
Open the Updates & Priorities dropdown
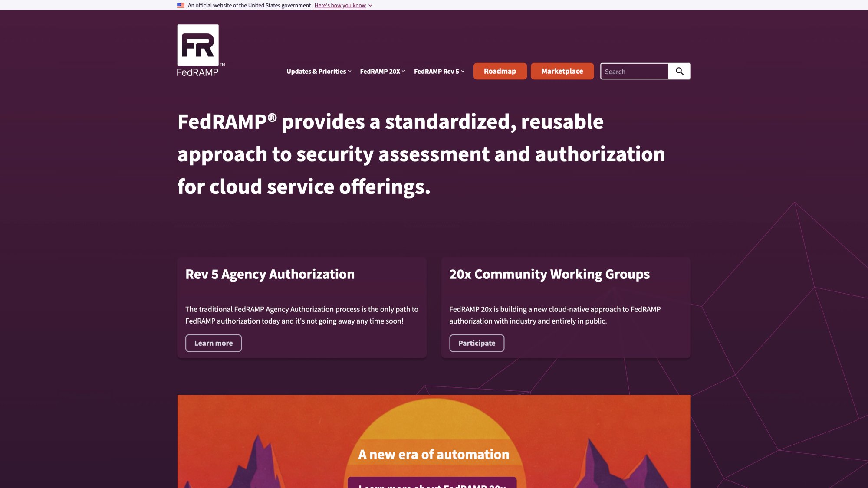tap(316, 71)
